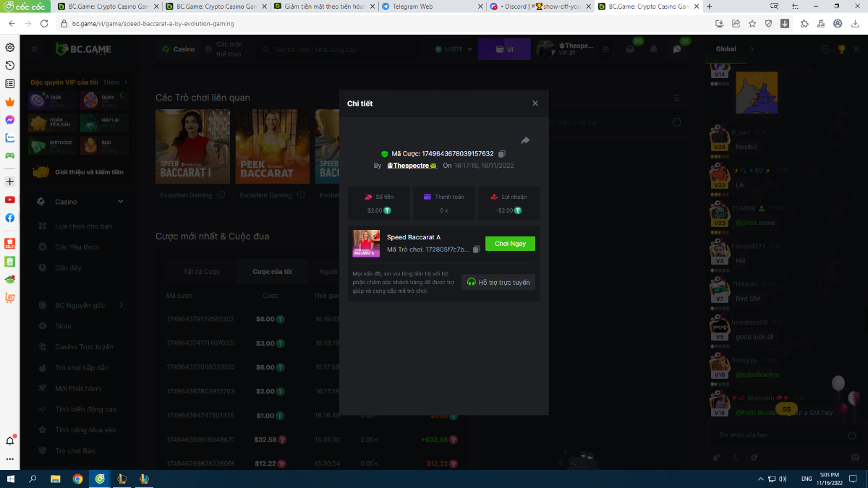Copy the bet ID using copy icon
This screenshot has height=488, width=868.
pos(502,154)
